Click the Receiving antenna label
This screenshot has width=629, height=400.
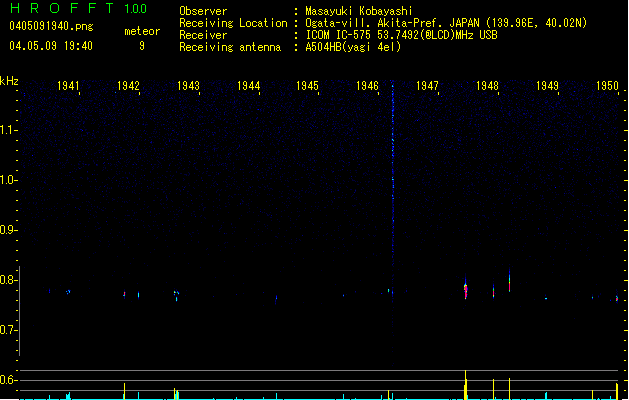pyautogui.click(x=230, y=47)
